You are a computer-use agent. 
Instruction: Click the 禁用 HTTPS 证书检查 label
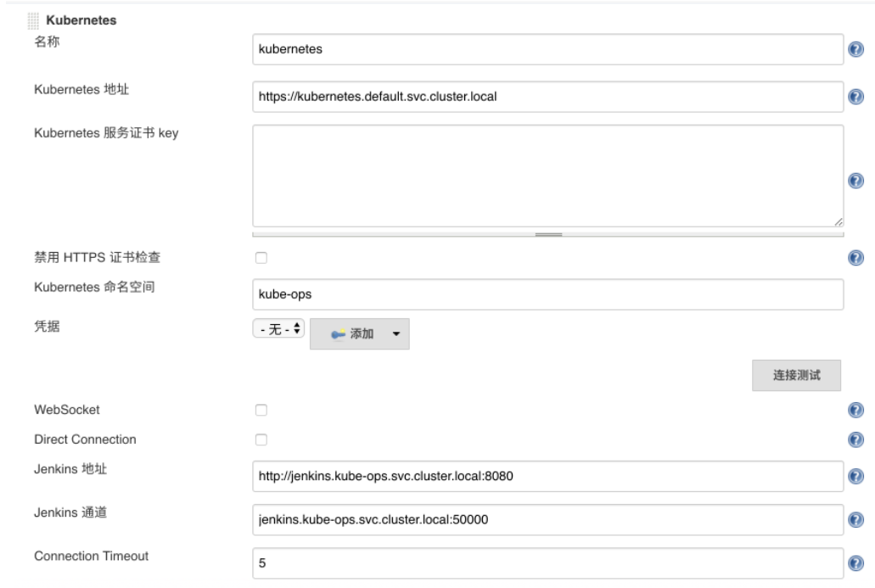pyautogui.click(x=97, y=257)
